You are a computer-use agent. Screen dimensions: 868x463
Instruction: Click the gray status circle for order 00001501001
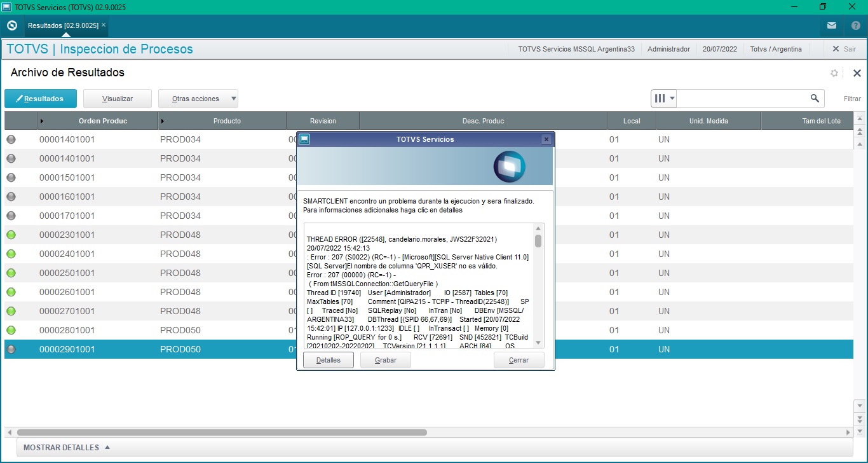coord(11,177)
